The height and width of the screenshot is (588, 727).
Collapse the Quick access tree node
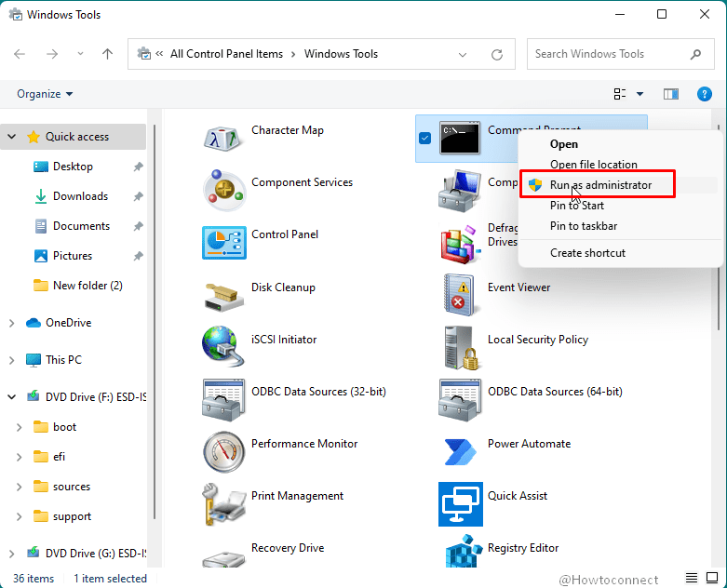click(x=12, y=137)
